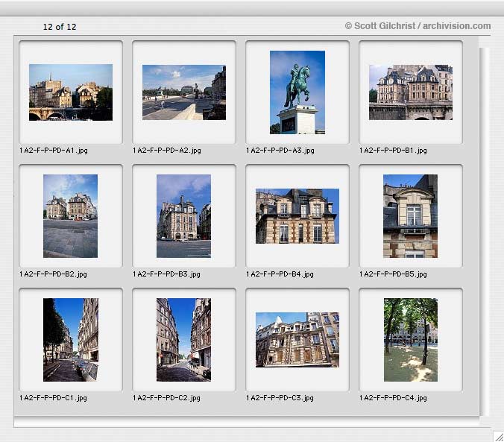
Task: Open thumbnail of 1A2-F-P-PD-A1.jpg island view
Action: pyautogui.click(x=71, y=92)
